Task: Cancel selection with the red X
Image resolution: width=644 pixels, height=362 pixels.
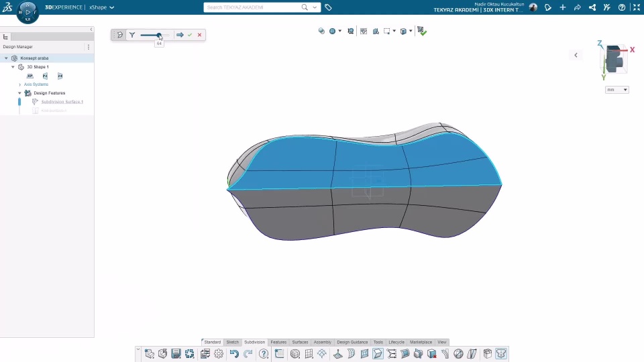Action: (x=199, y=35)
